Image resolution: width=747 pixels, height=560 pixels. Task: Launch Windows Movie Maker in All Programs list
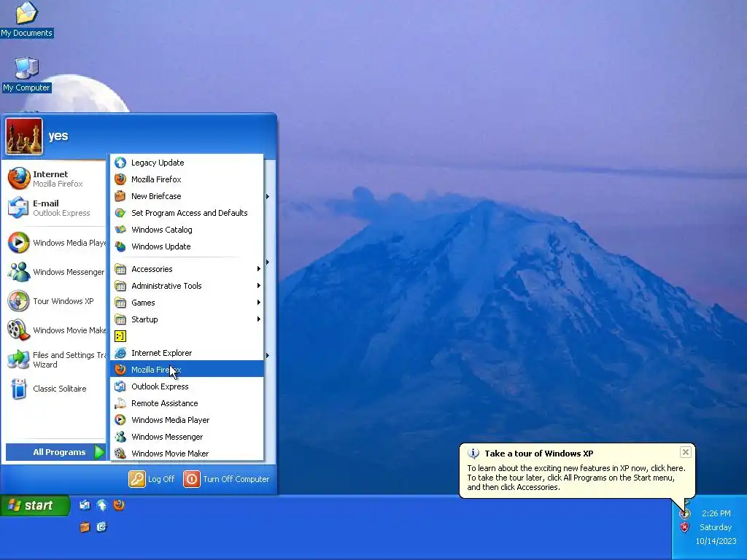click(x=187, y=454)
